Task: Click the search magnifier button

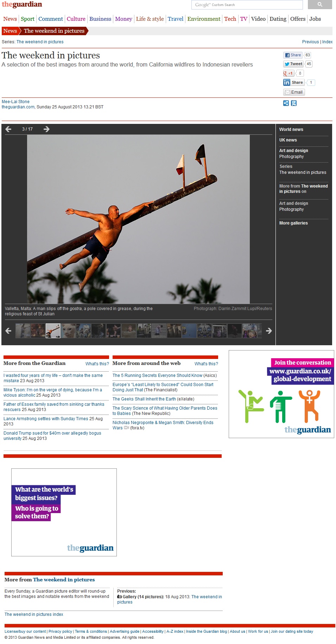Action: coord(319,5)
